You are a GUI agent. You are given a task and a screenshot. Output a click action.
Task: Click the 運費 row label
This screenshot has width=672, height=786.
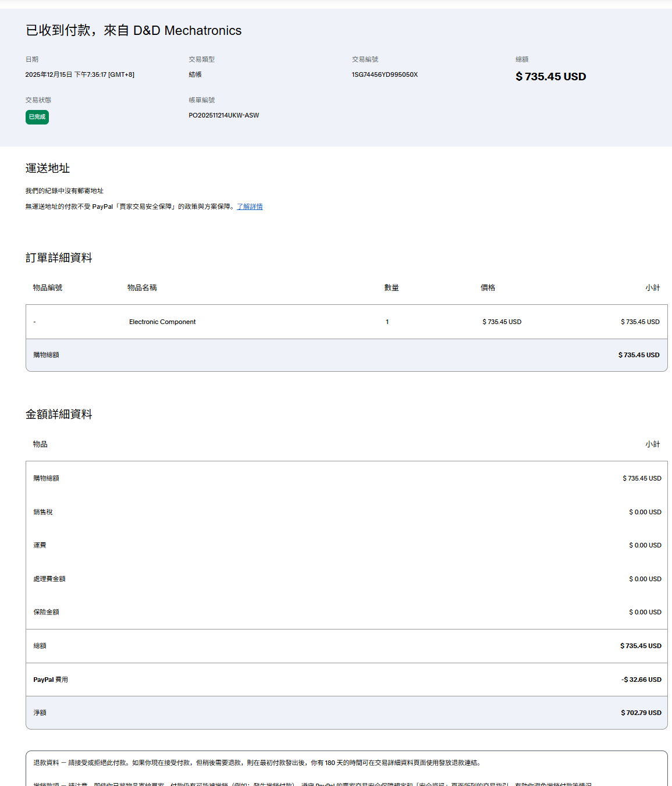40,545
